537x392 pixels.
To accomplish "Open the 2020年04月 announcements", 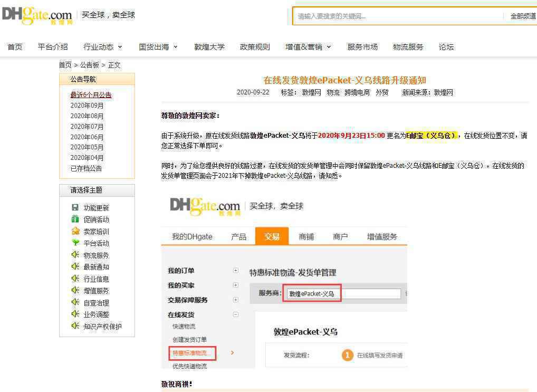I will pyautogui.click(x=87, y=158).
